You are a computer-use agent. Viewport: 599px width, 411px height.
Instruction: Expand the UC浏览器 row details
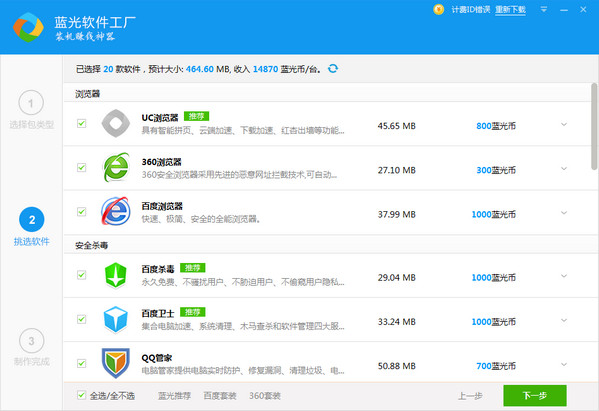pos(564,125)
